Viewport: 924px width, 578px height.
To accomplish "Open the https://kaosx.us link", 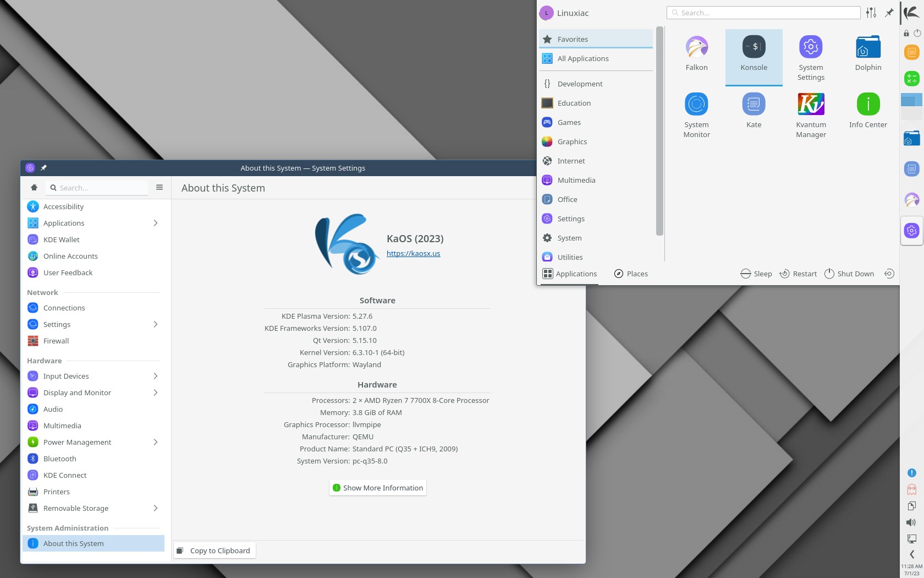I will tap(413, 253).
